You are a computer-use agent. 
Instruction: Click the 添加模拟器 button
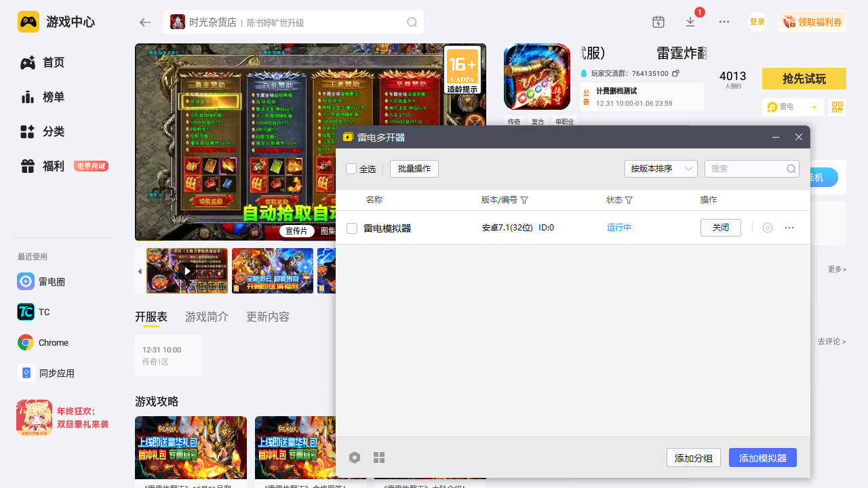[763, 457]
